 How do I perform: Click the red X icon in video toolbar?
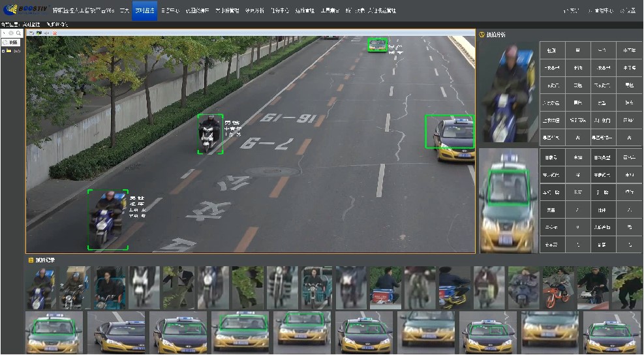55,33
